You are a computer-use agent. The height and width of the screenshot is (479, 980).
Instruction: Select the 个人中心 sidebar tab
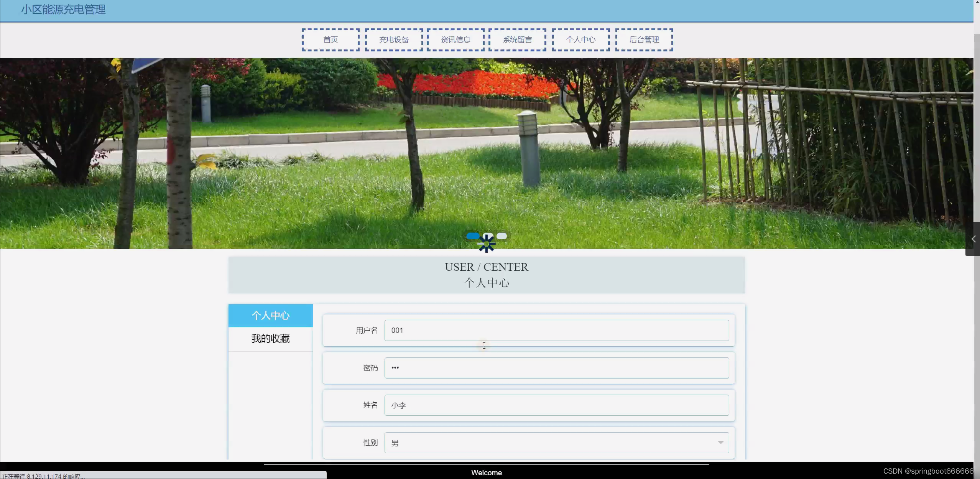click(x=270, y=315)
